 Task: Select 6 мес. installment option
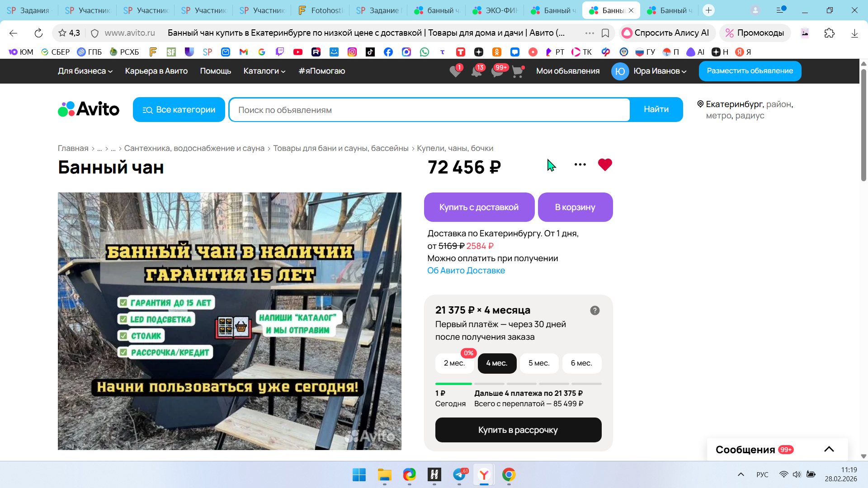(x=581, y=363)
